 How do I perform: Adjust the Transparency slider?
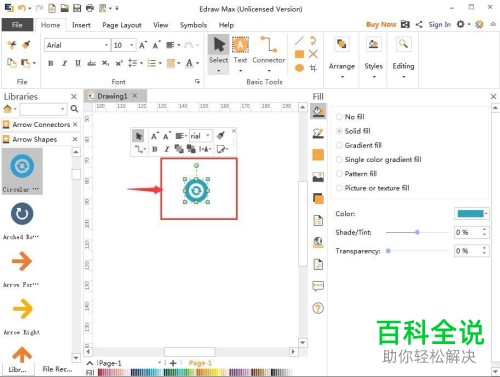pos(388,251)
